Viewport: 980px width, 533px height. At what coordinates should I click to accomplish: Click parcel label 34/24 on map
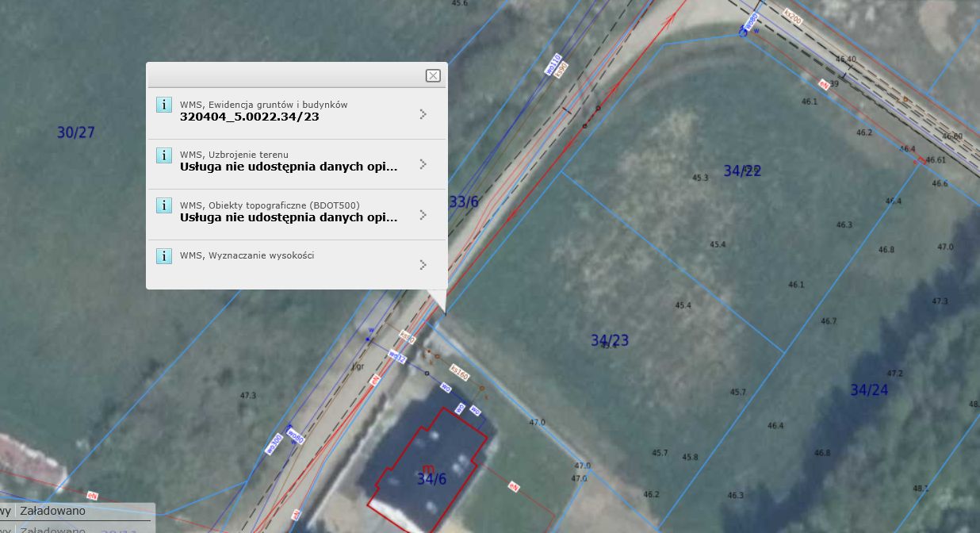point(869,389)
